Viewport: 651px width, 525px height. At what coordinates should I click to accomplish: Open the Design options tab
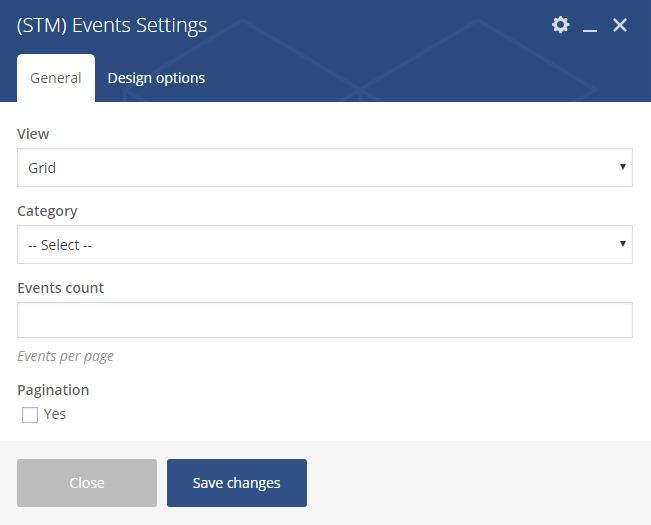click(x=156, y=78)
